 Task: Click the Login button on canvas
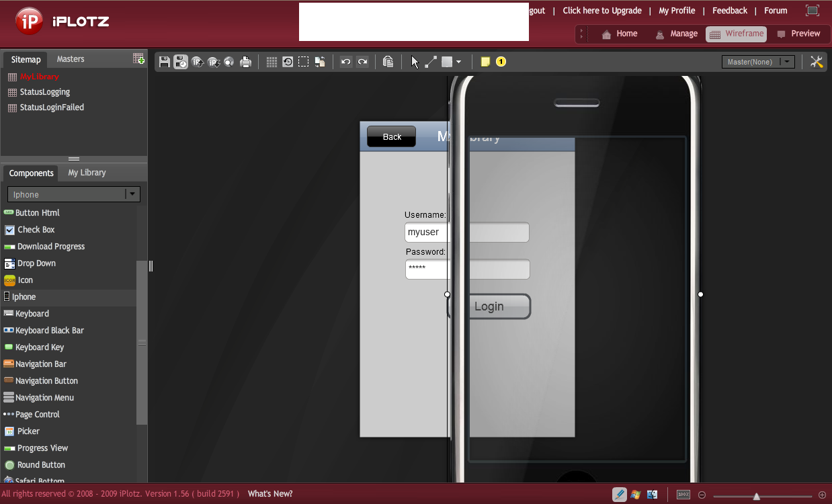489,306
